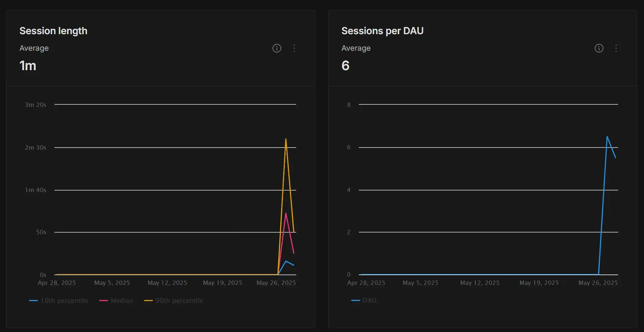Screen dimensions: 644x332
Task: Click the Session length title
Action: coord(53,31)
